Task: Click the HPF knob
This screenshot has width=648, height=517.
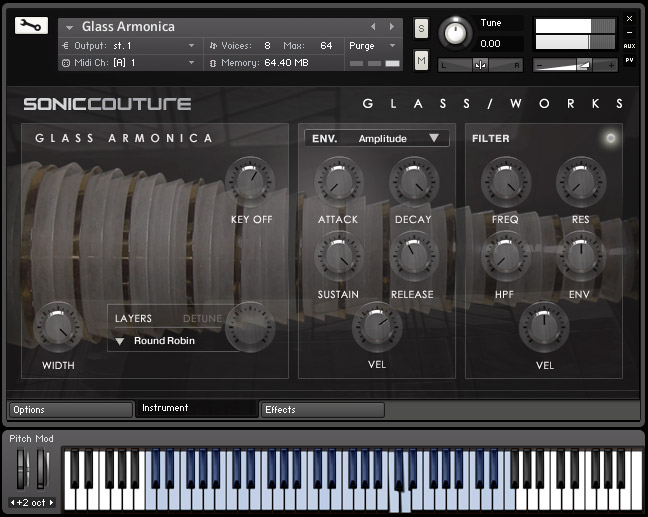Action: [506, 256]
